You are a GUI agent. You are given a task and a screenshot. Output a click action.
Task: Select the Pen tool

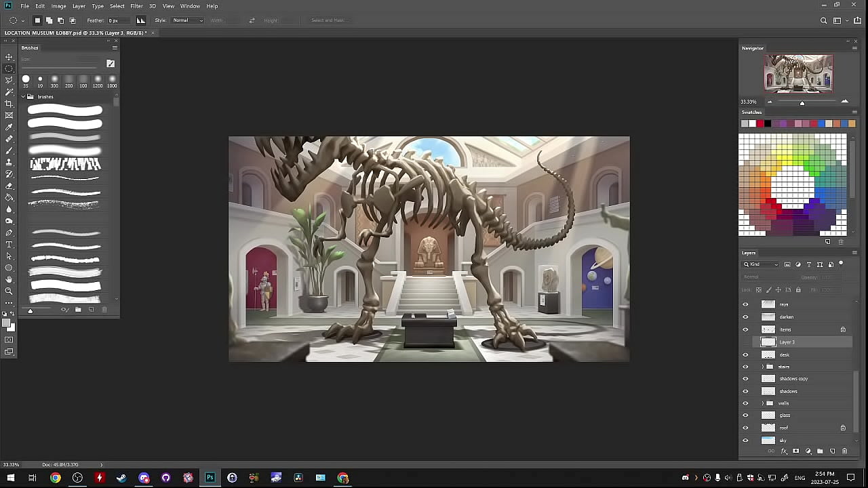[9, 232]
